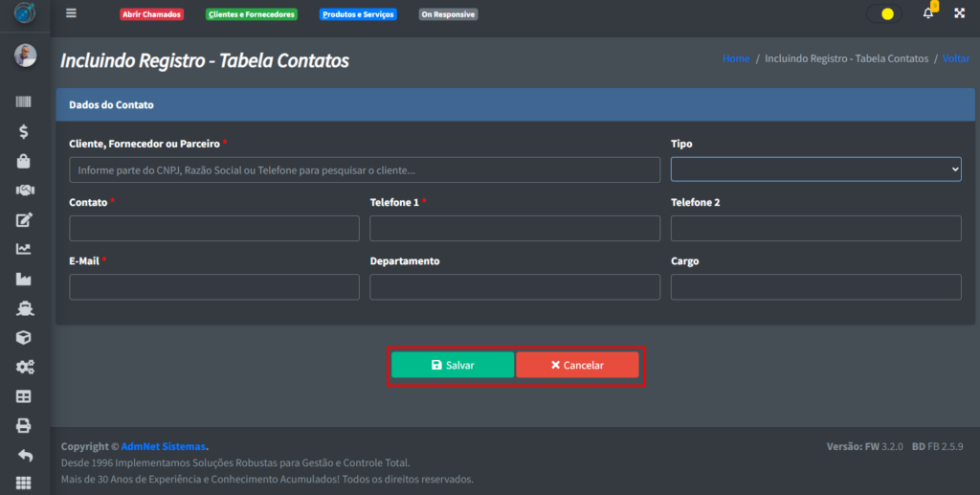Screen dimensions: 980x495
Task: Open the user avatar menu
Action: point(25,56)
